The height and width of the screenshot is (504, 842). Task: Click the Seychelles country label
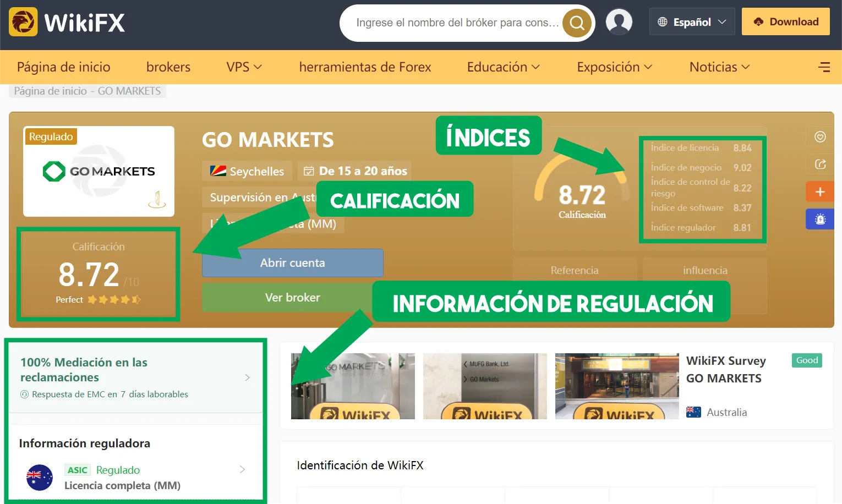click(x=256, y=172)
